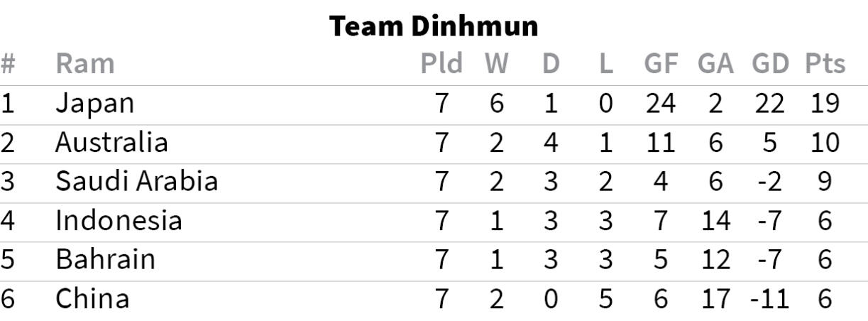Click China's -11 goal difference cell
868x321 pixels.
pyautogui.click(x=769, y=298)
